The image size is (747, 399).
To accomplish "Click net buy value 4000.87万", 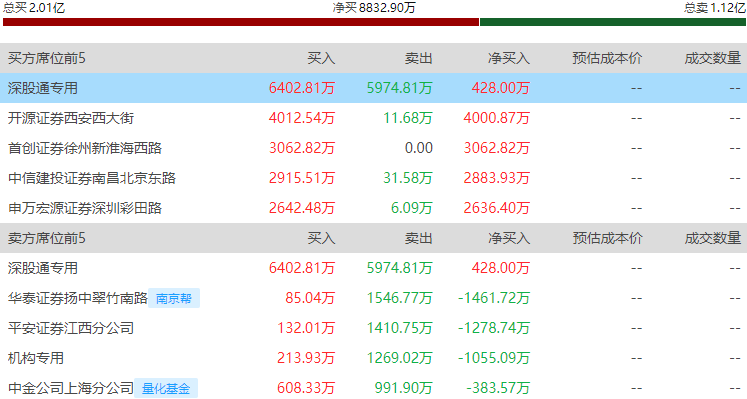I will coord(496,118).
